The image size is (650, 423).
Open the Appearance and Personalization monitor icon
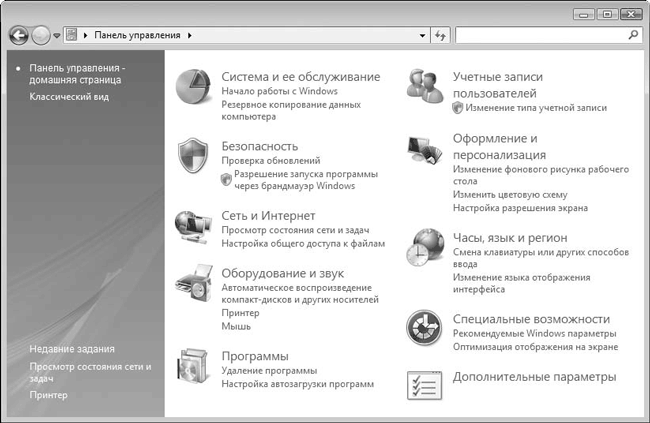tap(425, 152)
